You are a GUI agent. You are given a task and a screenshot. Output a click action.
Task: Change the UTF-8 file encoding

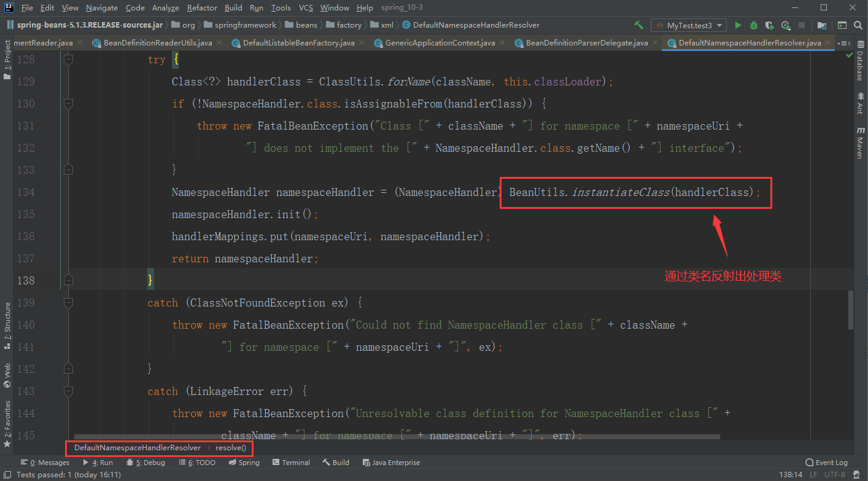click(x=835, y=475)
